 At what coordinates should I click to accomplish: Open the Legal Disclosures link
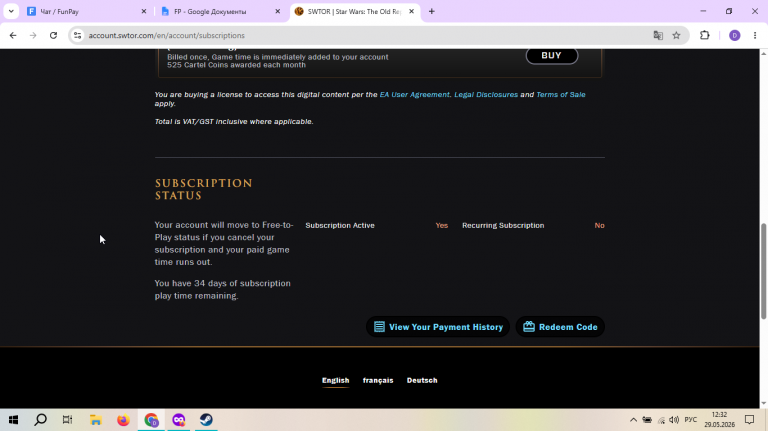(486, 95)
